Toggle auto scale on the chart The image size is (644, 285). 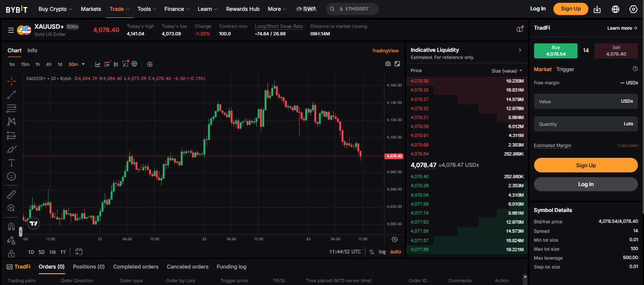pyautogui.click(x=396, y=252)
